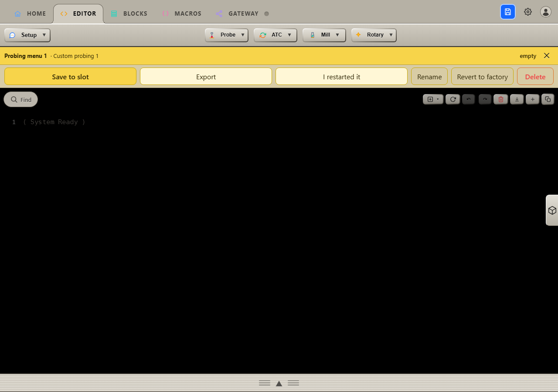Click the refresh icon in editor toolbar
This screenshot has height=392, width=558.
[x=453, y=99]
